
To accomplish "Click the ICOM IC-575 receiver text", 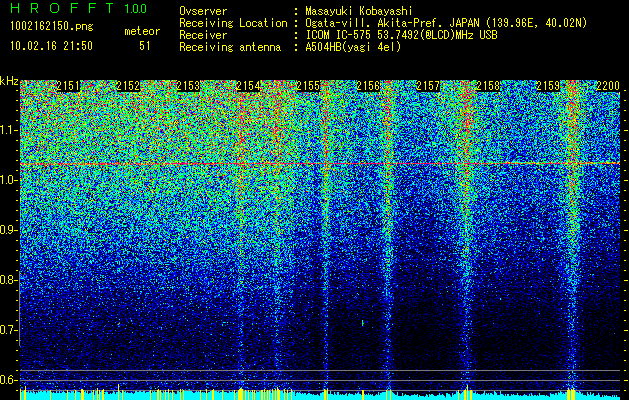I will pos(401,35).
